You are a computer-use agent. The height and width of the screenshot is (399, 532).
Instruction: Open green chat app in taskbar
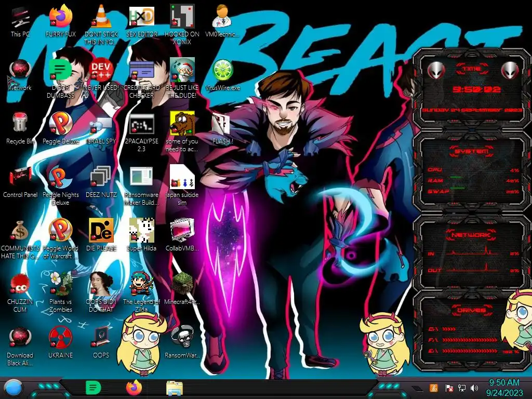[94, 388]
